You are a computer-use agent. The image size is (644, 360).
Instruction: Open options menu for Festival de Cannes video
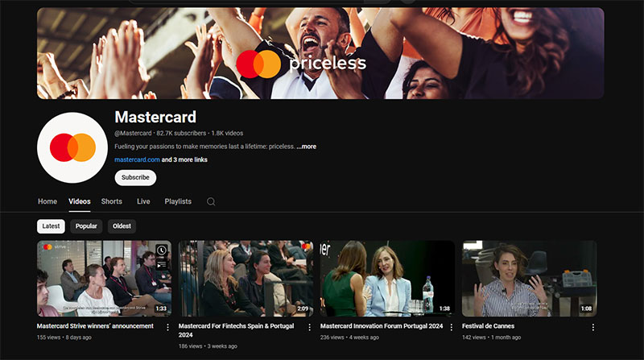[x=592, y=327]
